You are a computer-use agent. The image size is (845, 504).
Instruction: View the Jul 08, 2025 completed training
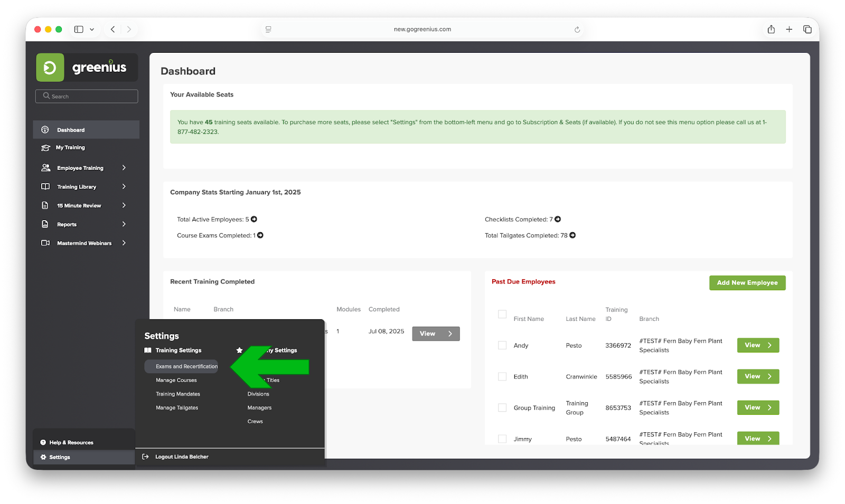tap(436, 334)
